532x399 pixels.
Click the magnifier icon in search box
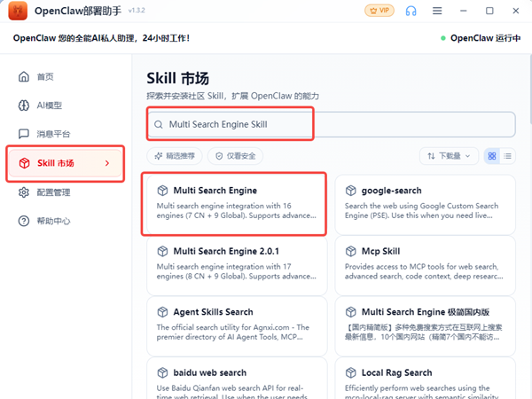tap(159, 124)
